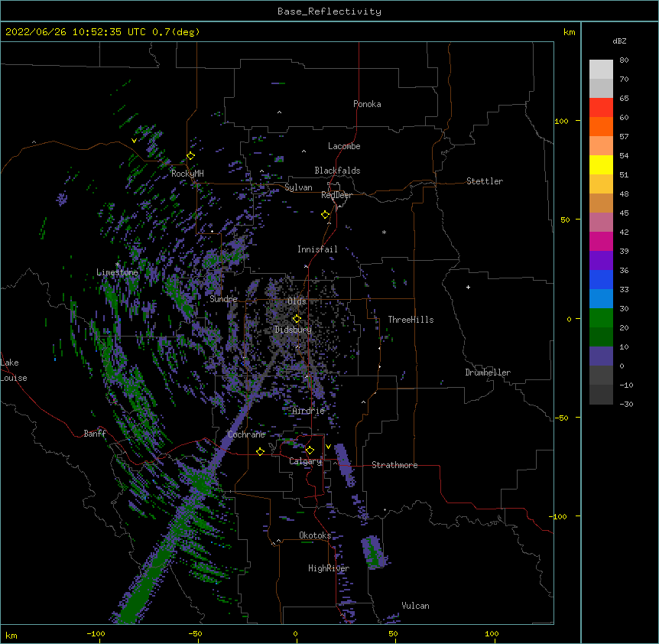
Task: Click the Sylvan label
Action: pyautogui.click(x=298, y=187)
